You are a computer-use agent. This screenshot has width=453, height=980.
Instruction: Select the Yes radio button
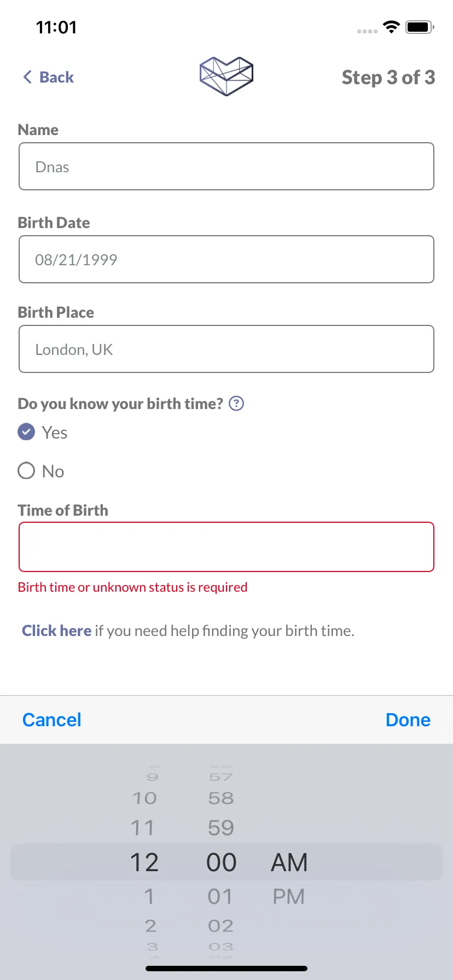26,432
